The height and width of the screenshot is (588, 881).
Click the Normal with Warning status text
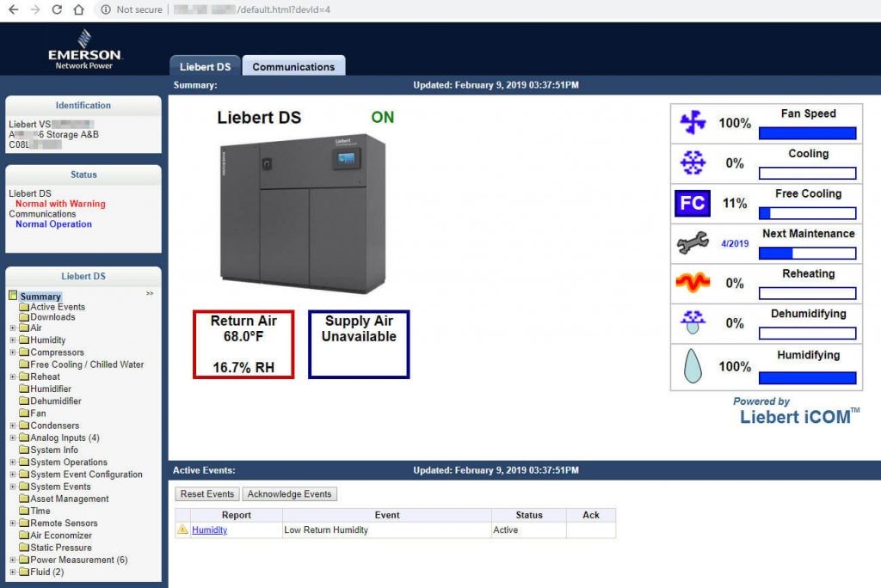click(60, 203)
